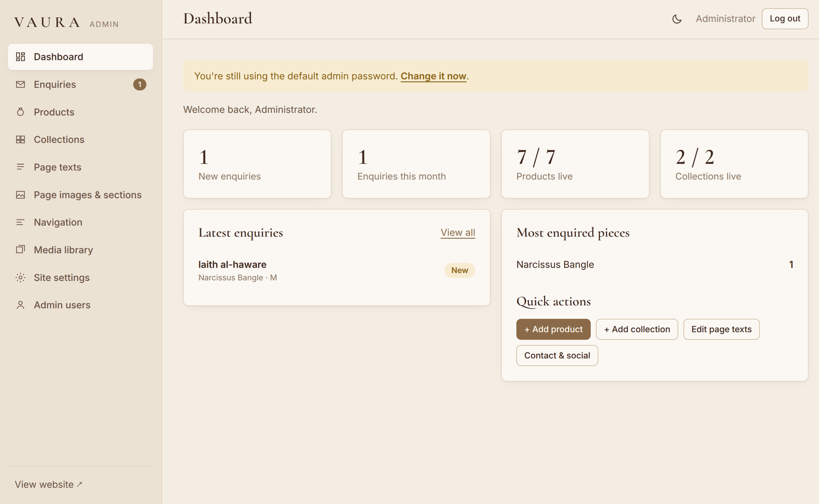Click the New enquiries stat card
The height and width of the screenshot is (504, 819).
pos(257,164)
